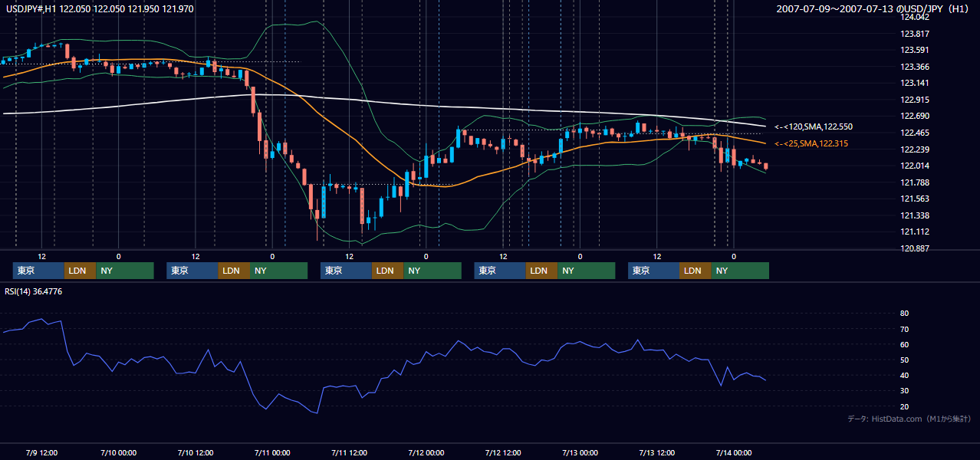Click price axis value 122.465

click(x=914, y=133)
